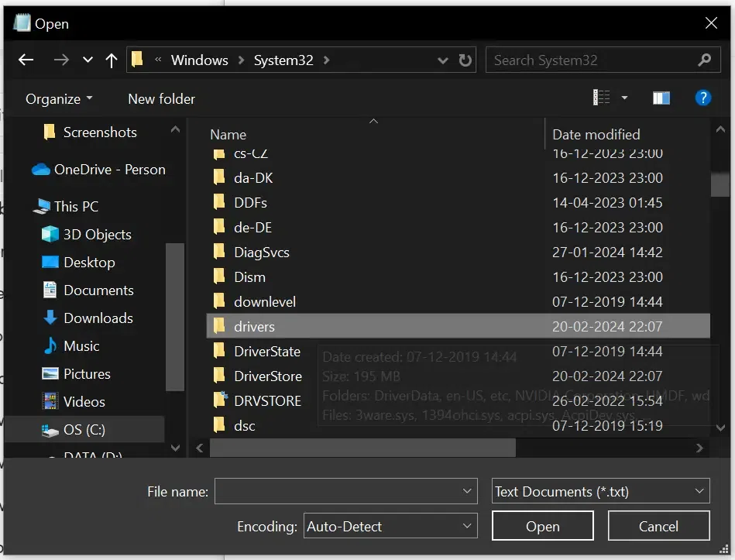This screenshot has width=735, height=560.
Task: Open the Text Documents (*.txt) filter
Action: click(x=600, y=491)
